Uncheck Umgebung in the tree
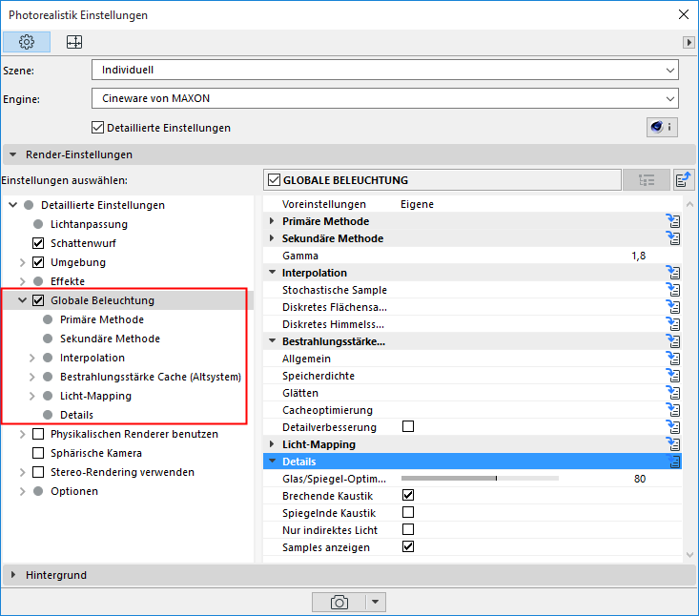The width and height of the screenshot is (699, 616). coord(38,262)
